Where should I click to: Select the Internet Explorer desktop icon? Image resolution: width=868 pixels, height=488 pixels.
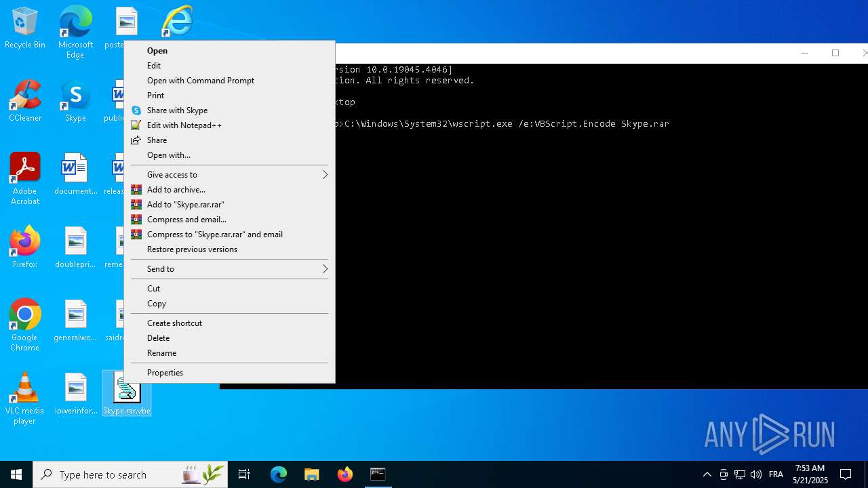click(x=177, y=22)
